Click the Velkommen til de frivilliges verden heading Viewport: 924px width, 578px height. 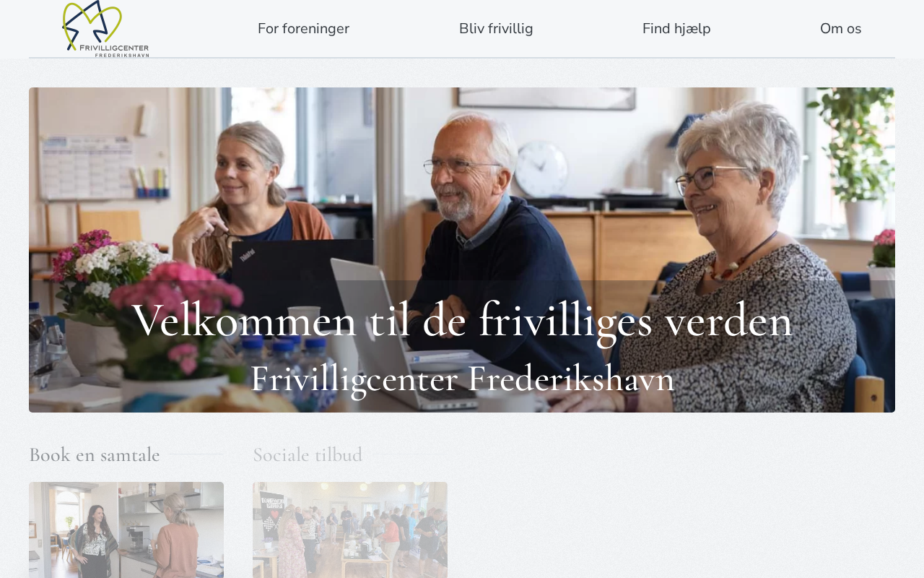[x=462, y=319]
